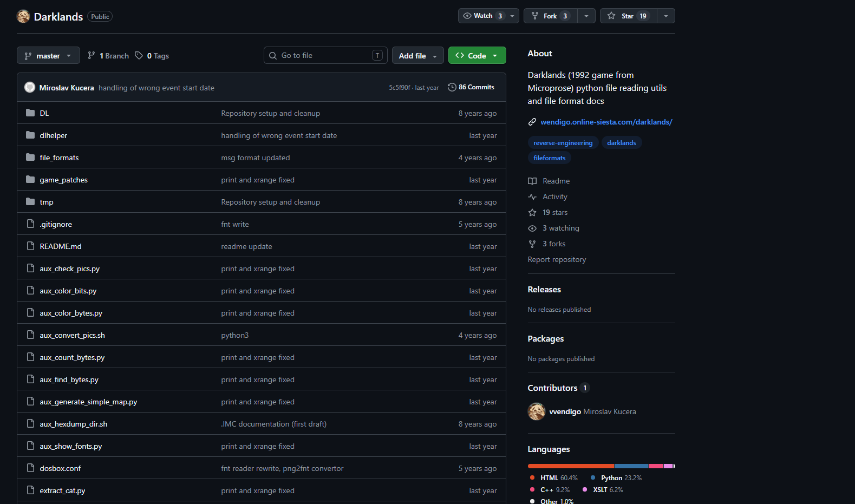Click the orange HTML segment of language bar

coord(571,466)
